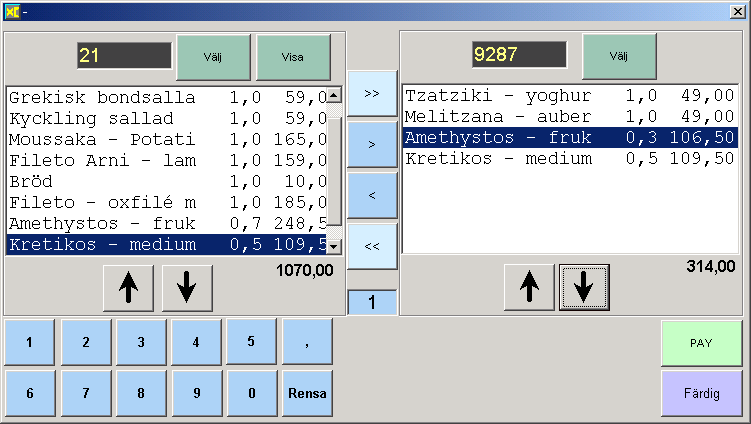
Task: Tap keypad digit 9
Action: tap(196, 393)
